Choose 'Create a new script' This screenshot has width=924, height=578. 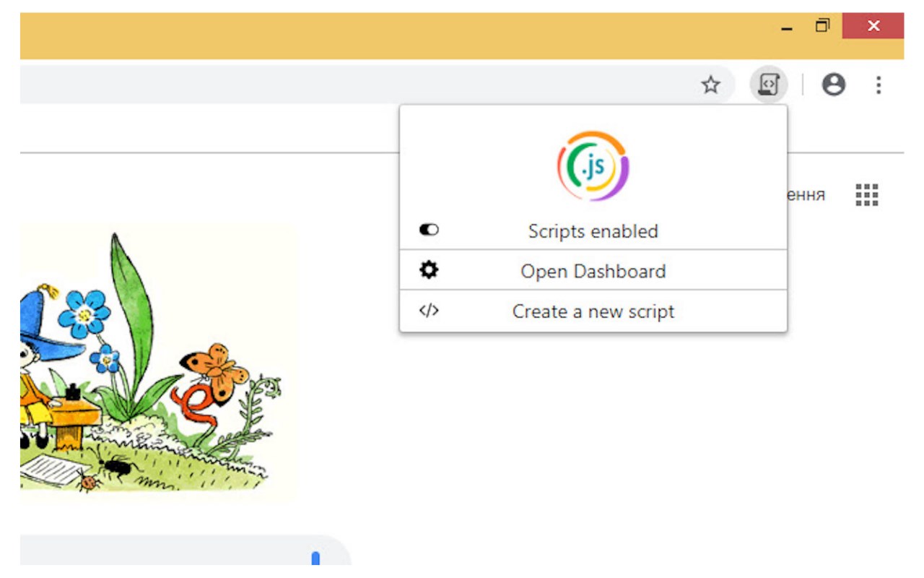(x=593, y=311)
